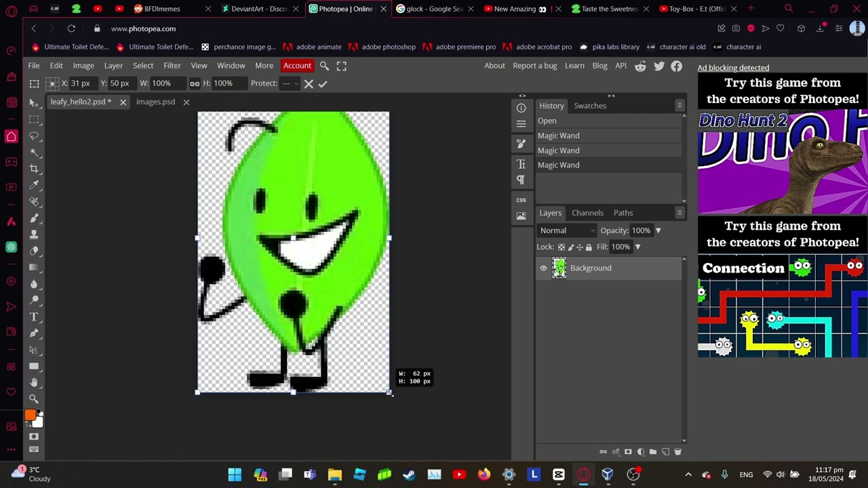This screenshot has width=868, height=488.
Task: Delete layer with the trash icon
Action: (x=677, y=451)
